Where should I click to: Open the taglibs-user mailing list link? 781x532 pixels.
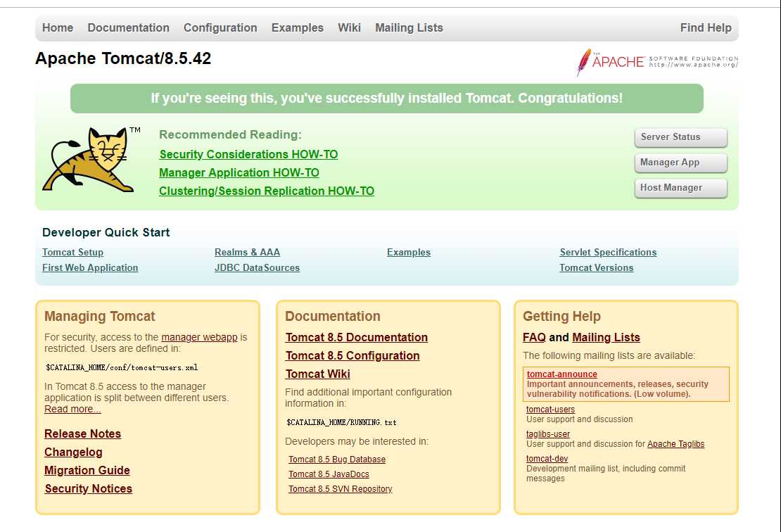click(548, 434)
